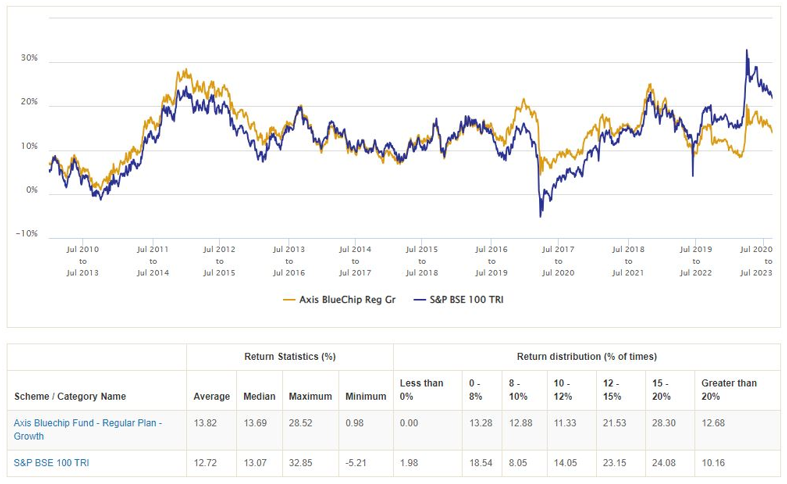Select Axis 0-8% value 13.28
The image size is (787, 484).
pyautogui.click(x=480, y=423)
